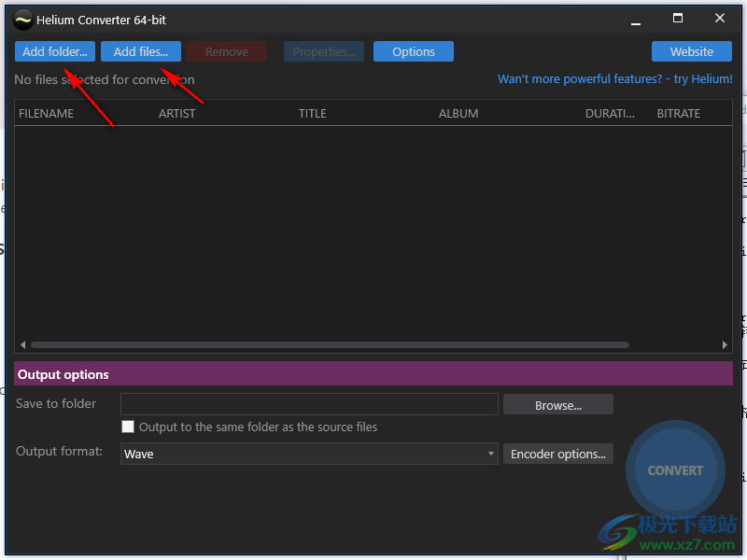Click the file list left scroll arrow
This screenshot has height=560, width=747.
point(22,344)
